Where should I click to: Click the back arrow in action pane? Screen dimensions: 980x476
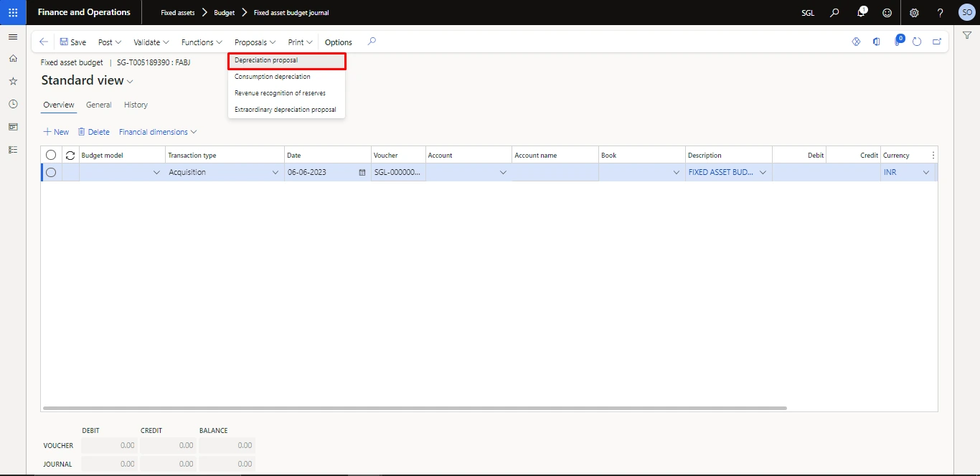click(x=44, y=42)
